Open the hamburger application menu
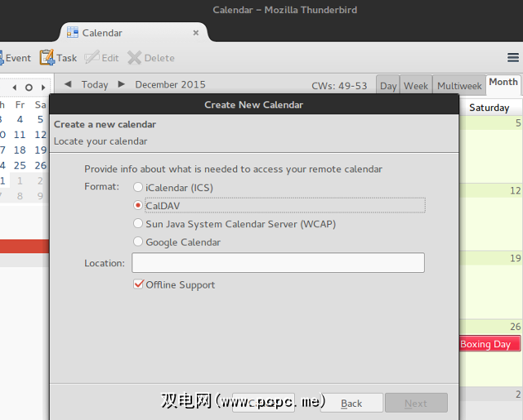The height and width of the screenshot is (420, 523). [513, 58]
